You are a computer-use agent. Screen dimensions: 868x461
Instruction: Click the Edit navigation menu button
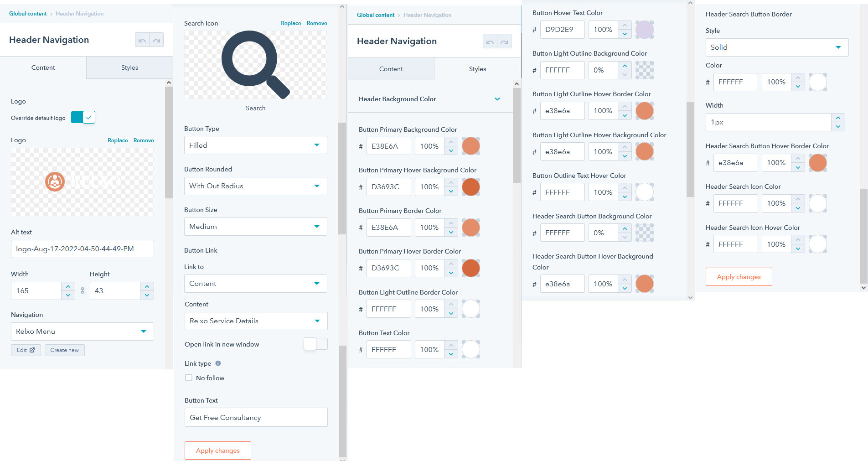[26, 350]
